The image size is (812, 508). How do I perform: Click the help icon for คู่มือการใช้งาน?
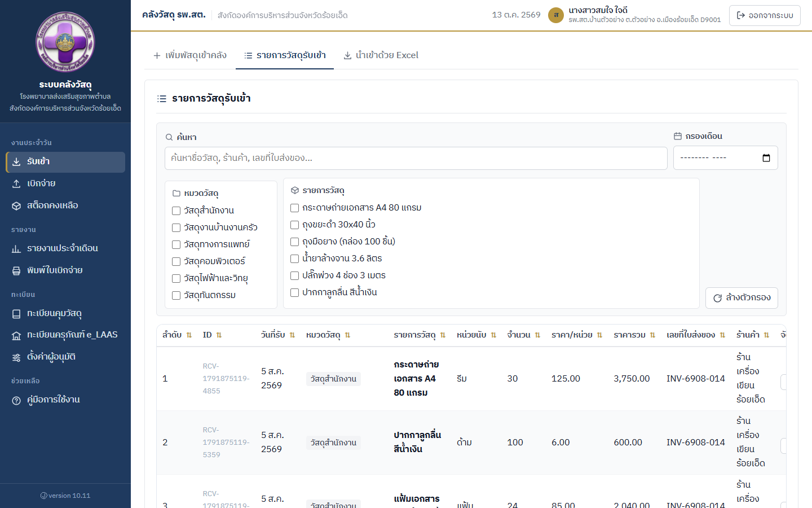point(16,400)
